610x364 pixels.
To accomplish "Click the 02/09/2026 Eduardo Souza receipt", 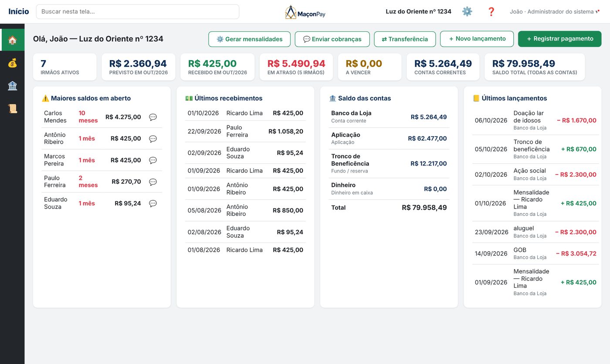I will coord(245,153).
